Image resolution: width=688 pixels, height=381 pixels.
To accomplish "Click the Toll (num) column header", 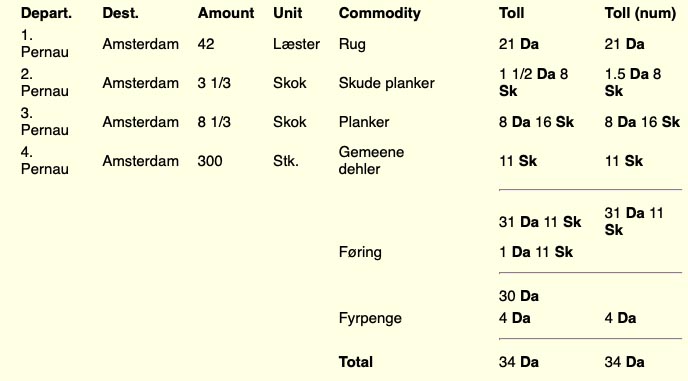I will coord(640,13).
